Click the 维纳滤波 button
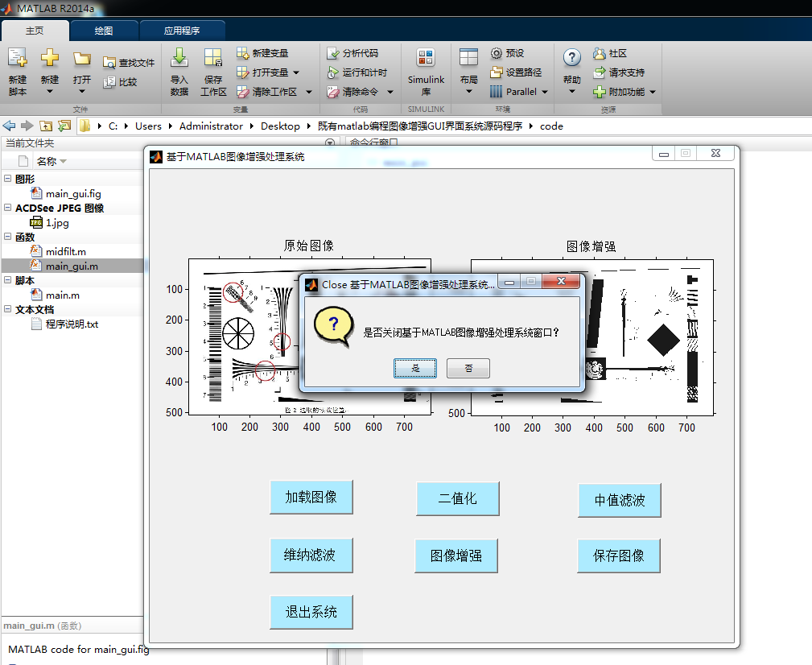Image resolution: width=812 pixels, height=665 pixels. (x=311, y=556)
